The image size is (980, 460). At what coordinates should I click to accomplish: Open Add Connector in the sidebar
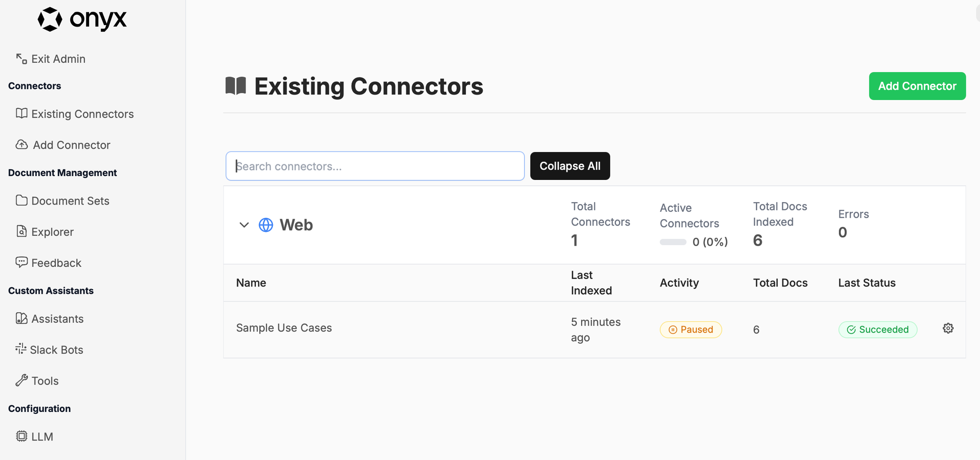(x=63, y=145)
